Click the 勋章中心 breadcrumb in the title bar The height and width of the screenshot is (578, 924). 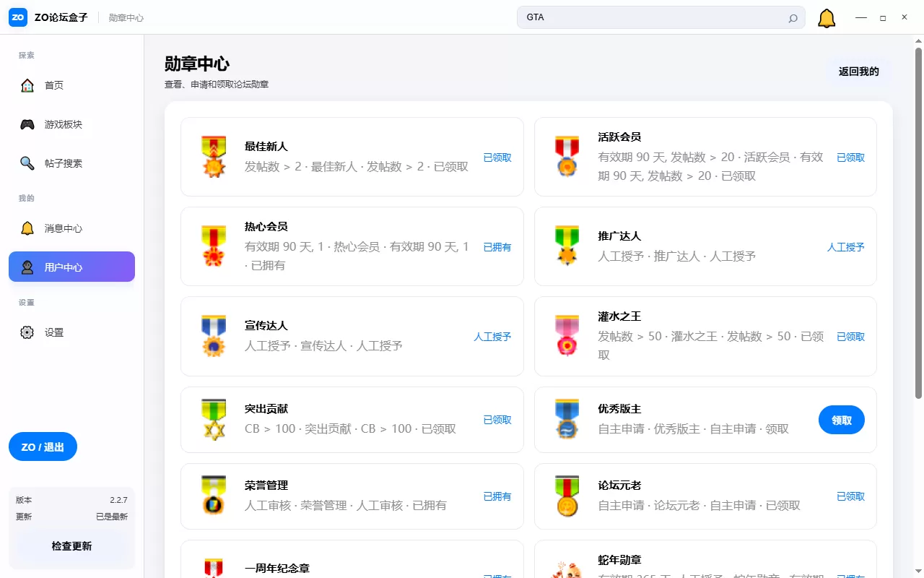point(126,18)
